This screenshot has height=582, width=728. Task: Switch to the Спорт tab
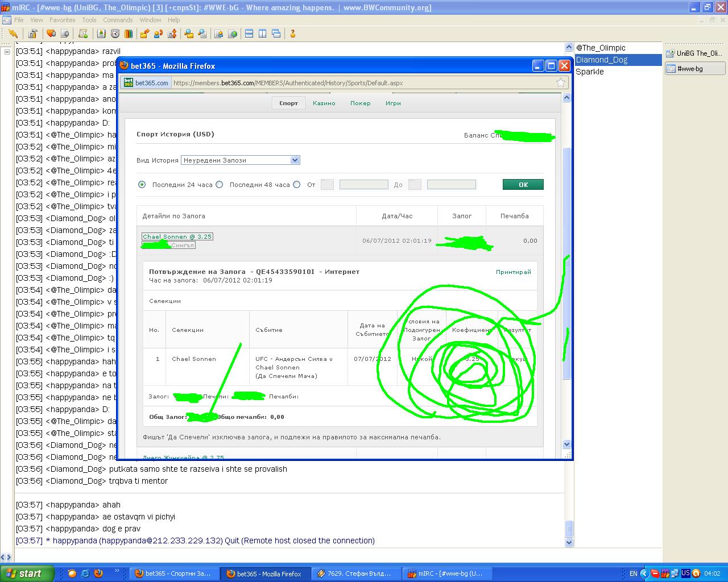click(x=288, y=103)
